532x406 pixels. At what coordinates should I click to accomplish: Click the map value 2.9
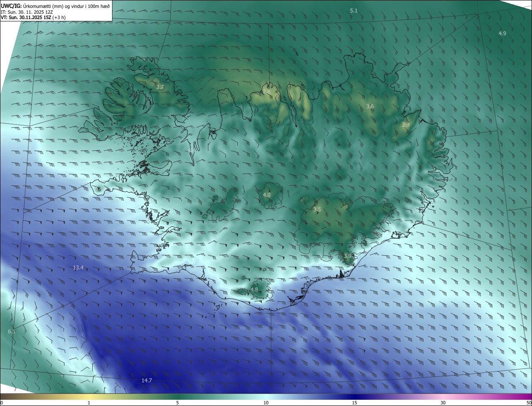[x=406, y=125]
